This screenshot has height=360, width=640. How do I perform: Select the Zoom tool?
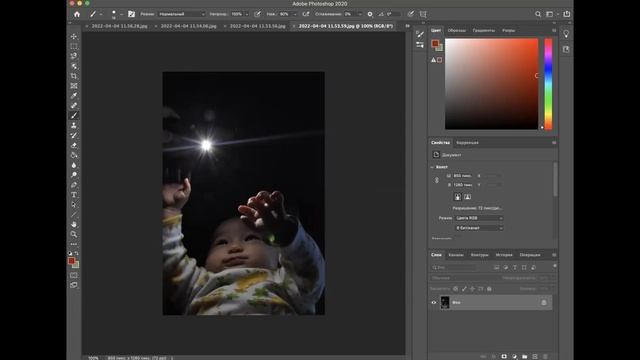pos(74,234)
